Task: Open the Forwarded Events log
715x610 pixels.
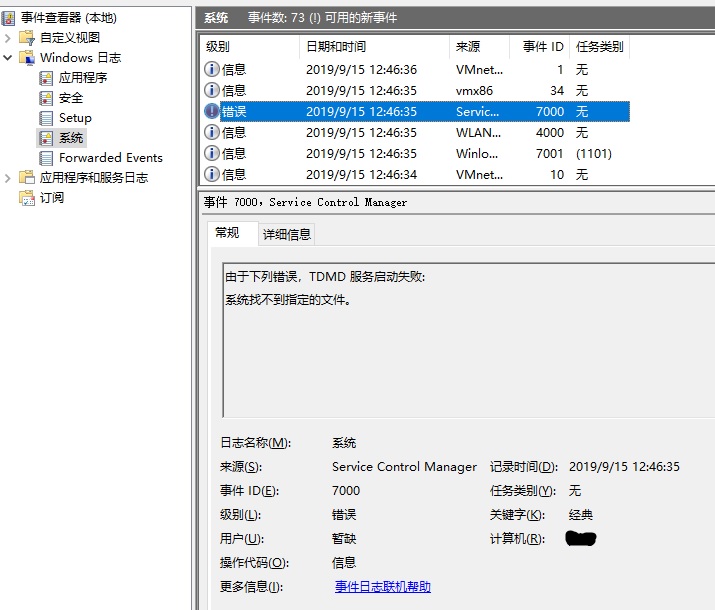Action: pos(111,158)
